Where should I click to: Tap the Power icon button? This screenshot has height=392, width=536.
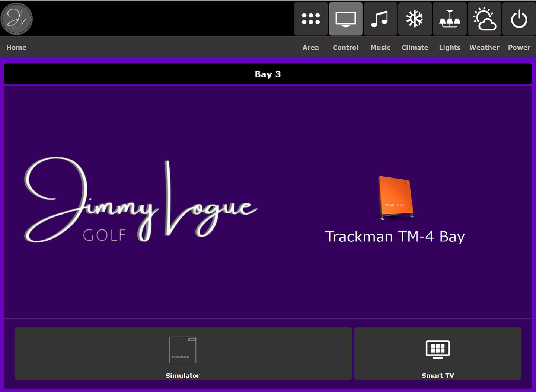point(519,19)
